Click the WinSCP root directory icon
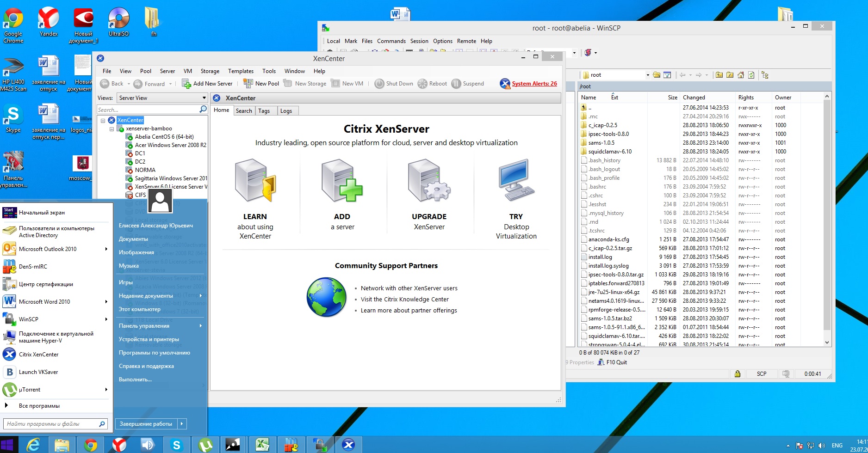The height and width of the screenshot is (453, 868). point(730,75)
